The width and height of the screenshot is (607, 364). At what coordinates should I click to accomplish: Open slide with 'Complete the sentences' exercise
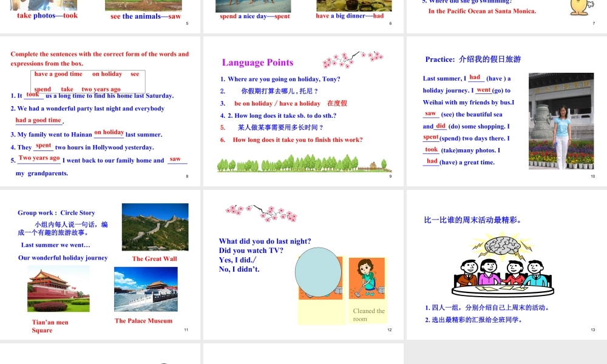click(x=100, y=111)
